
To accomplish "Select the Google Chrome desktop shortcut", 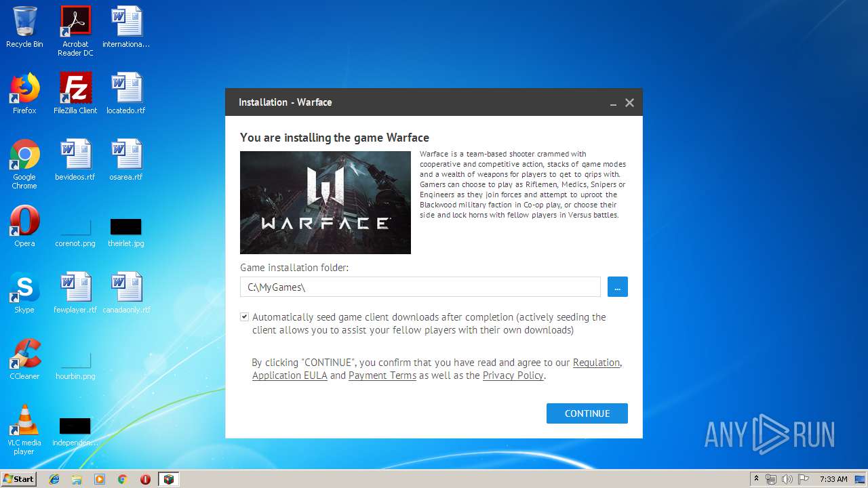I will point(24,165).
